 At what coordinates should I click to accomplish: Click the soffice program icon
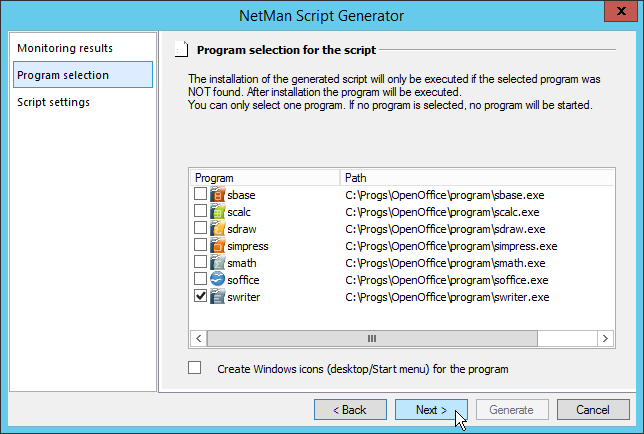(218, 279)
